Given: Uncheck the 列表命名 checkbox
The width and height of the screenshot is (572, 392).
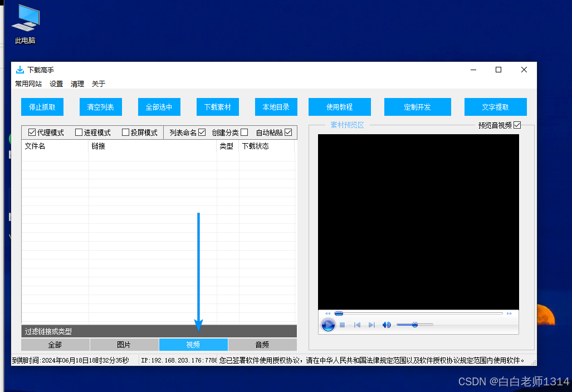Looking at the screenshot, I should tap(202, 133).
